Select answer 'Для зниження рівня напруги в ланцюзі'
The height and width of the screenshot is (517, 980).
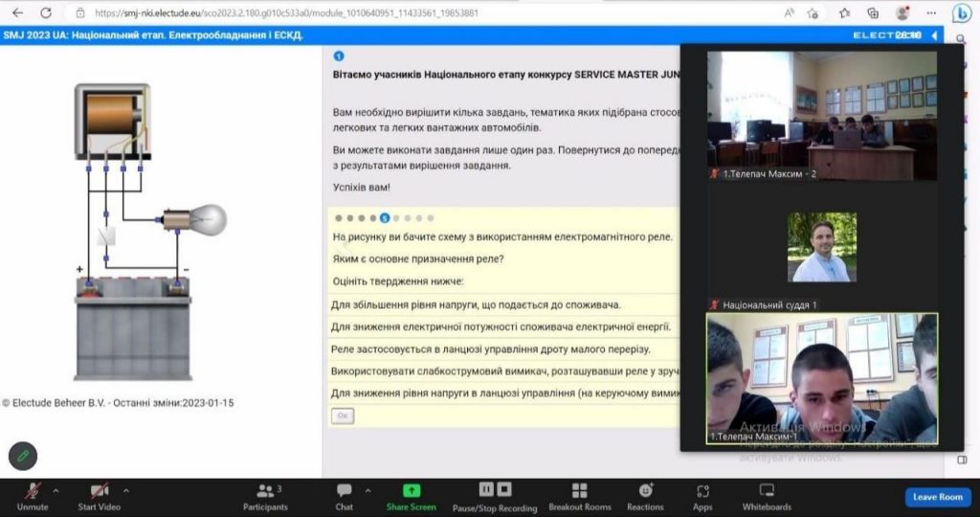[x=503, y=393]
